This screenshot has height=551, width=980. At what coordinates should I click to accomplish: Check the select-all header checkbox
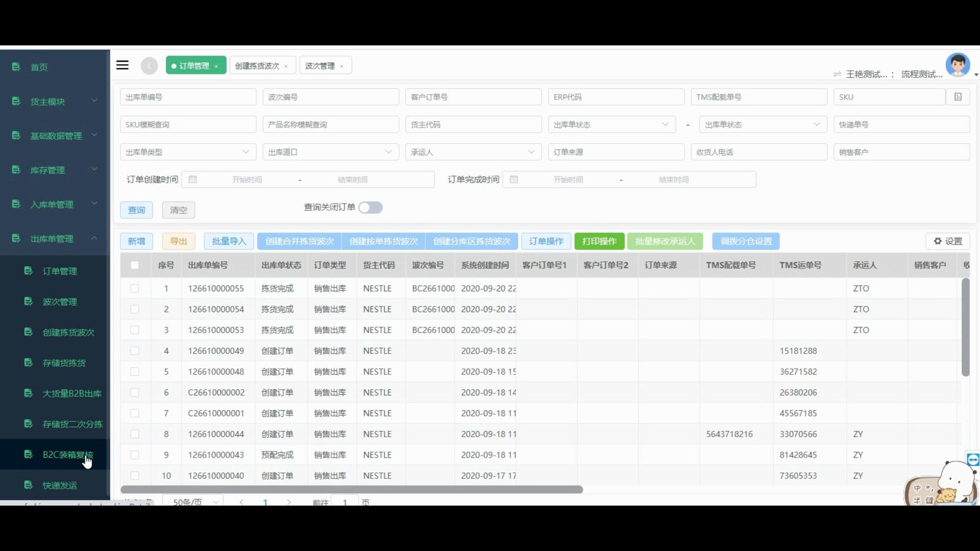coord(135,265)
